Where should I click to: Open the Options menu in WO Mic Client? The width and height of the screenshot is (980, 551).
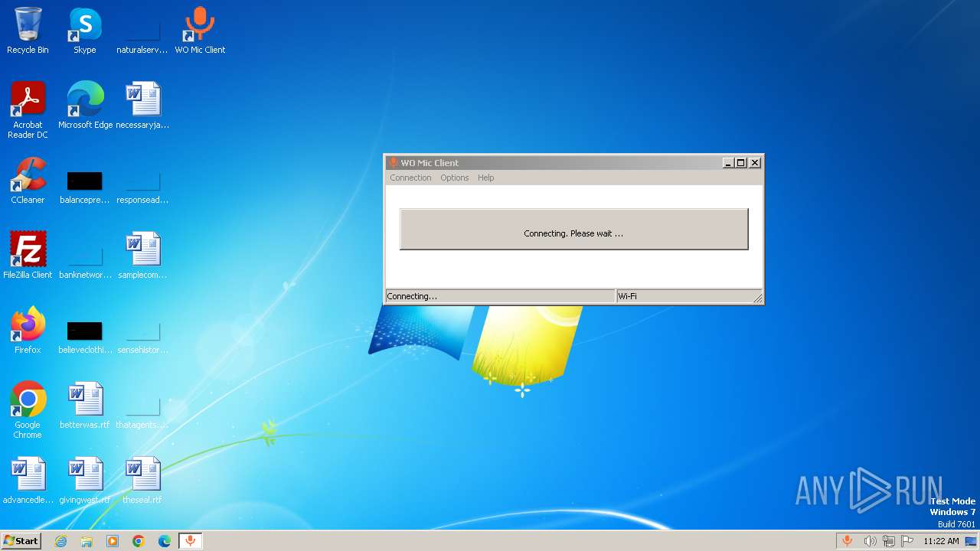(454, 178)
